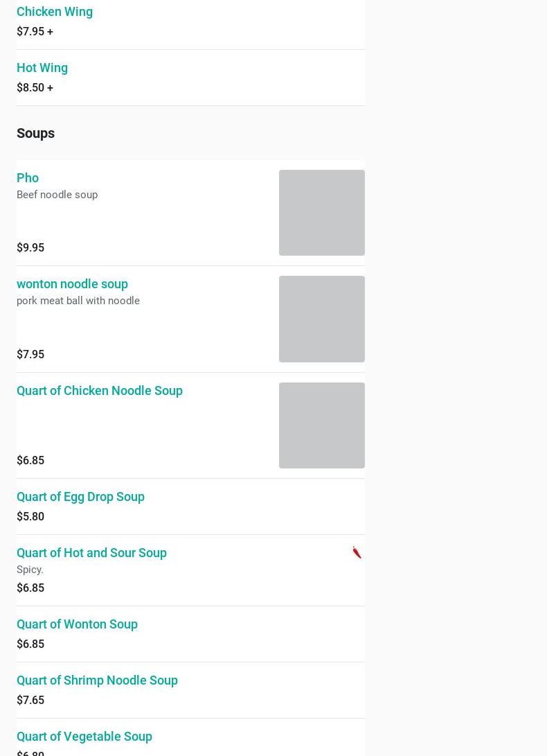Open the Hot Wing menu item
This screenshot has width=547, height=756.
[42, 68]
